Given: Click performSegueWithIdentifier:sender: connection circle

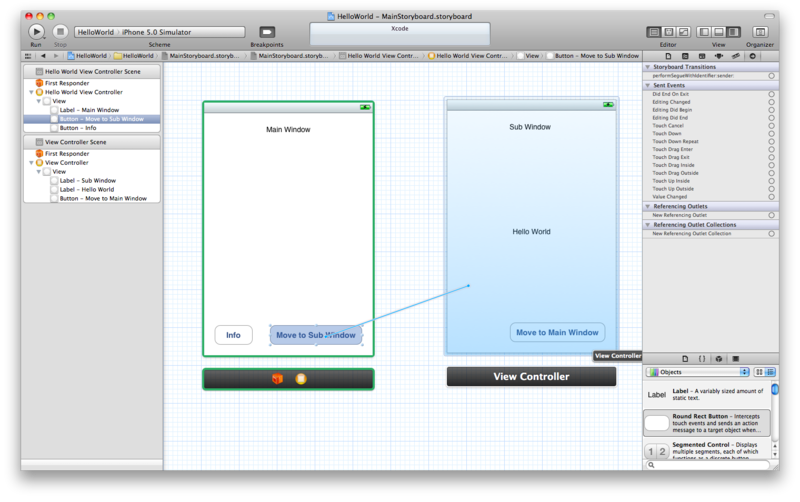Looking at the screenshot, I should point(771,76).
